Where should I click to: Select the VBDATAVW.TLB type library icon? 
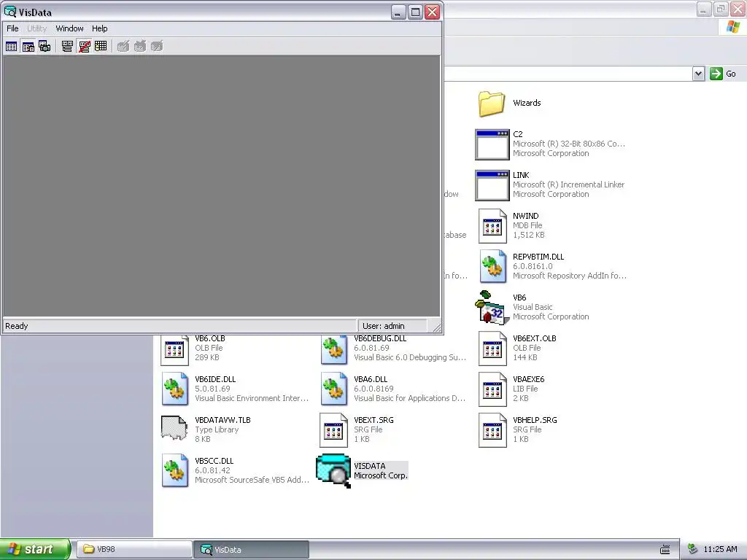(x=174, y=428)
